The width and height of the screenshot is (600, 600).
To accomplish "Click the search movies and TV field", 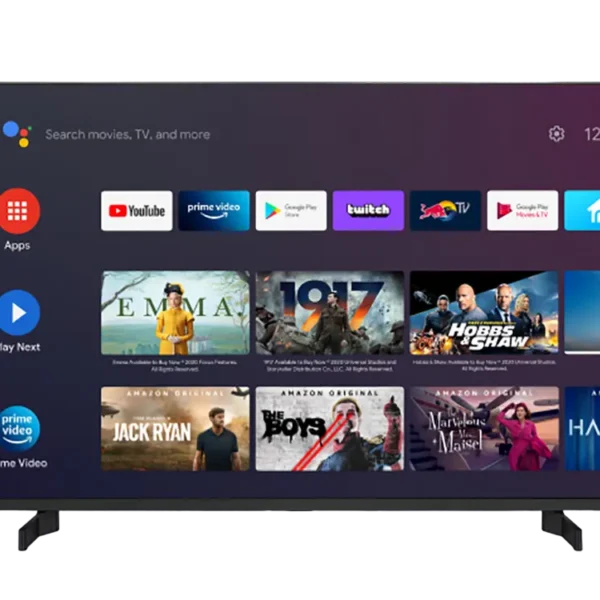I will tap(128, 134).
